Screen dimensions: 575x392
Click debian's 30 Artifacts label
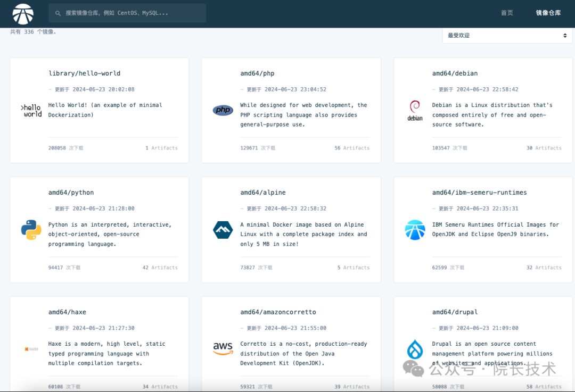(x=544, y=148)
